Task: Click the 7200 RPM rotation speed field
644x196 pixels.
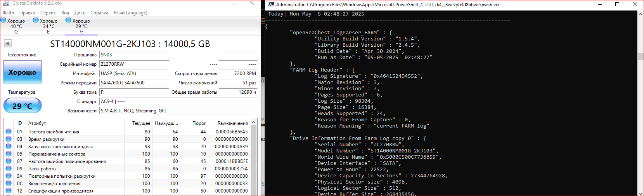Action: (x=238, y=73)
